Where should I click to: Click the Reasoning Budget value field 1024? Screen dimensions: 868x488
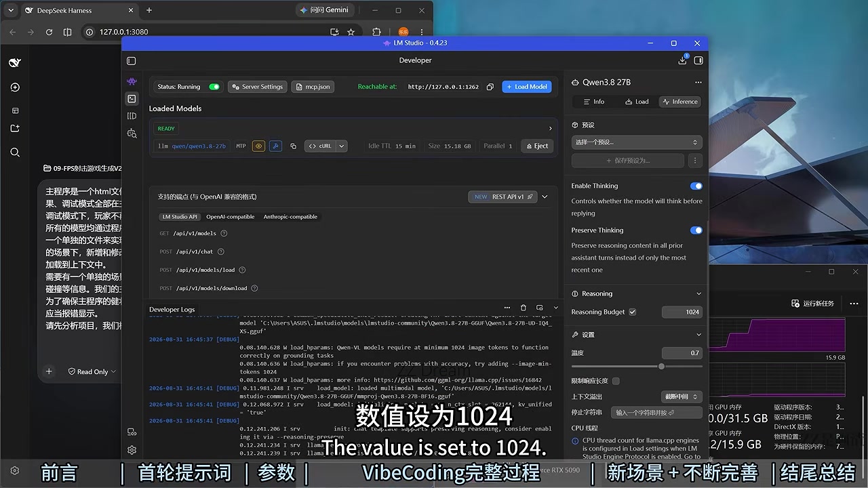tap(682, 312)
